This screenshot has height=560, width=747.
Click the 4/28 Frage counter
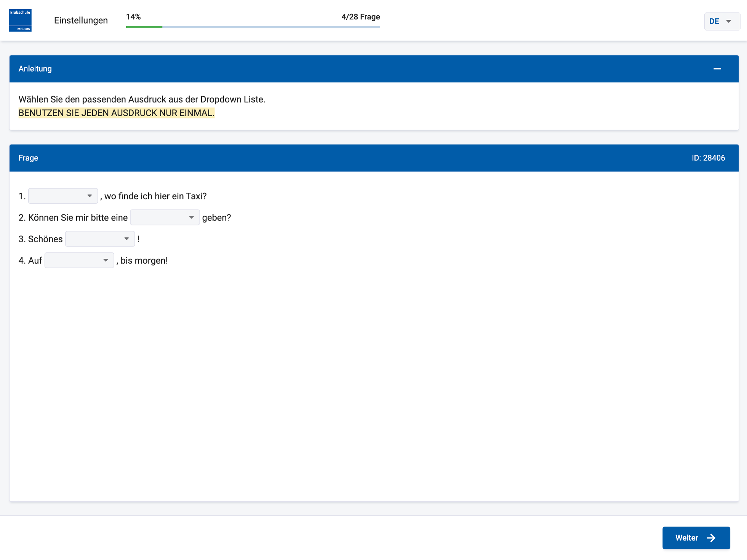(x=360, y=17)
